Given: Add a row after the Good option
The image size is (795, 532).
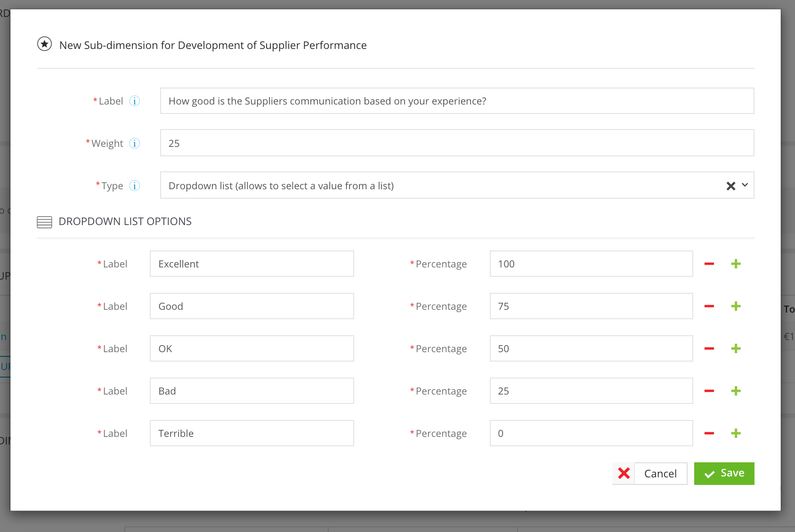Looking at the screenshot, I should pos(736,306).
